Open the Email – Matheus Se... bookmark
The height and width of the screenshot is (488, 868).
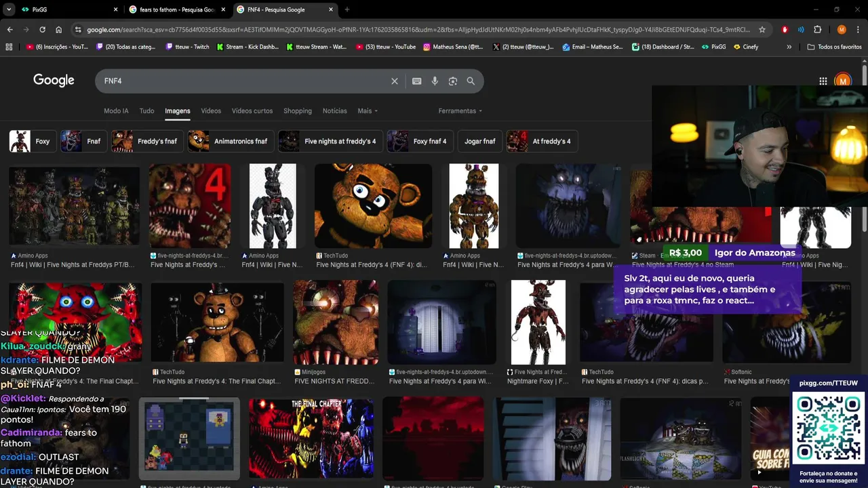[592, 47]
